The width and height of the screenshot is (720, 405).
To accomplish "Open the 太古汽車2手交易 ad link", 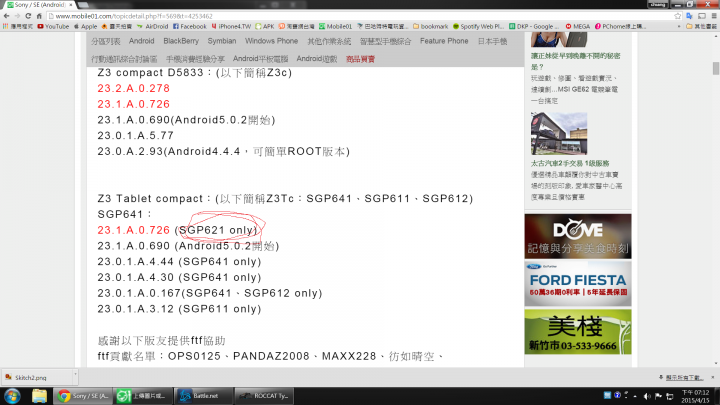I will 570,163.
